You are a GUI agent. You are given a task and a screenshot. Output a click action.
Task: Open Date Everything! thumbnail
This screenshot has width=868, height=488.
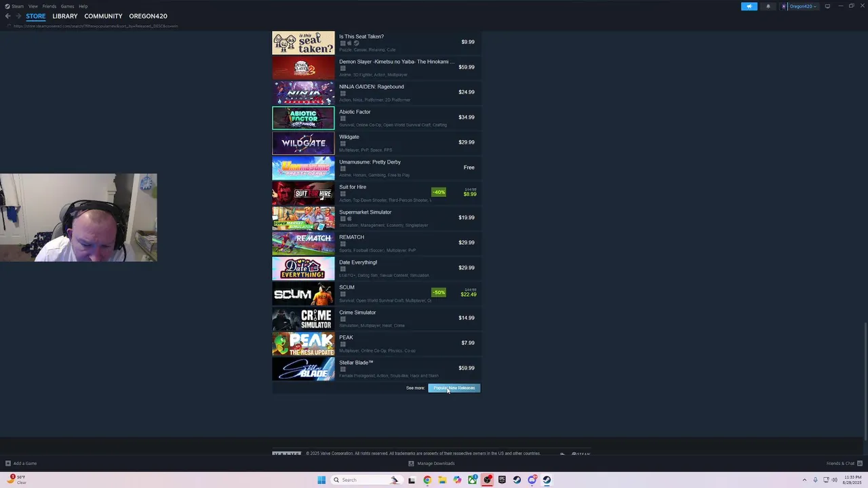[303, 268]
